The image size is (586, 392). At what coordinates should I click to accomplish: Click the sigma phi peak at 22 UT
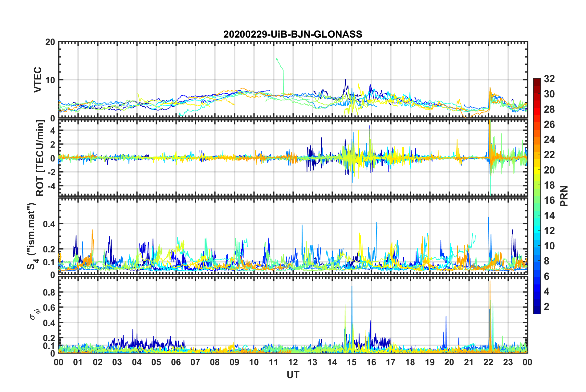490,316
